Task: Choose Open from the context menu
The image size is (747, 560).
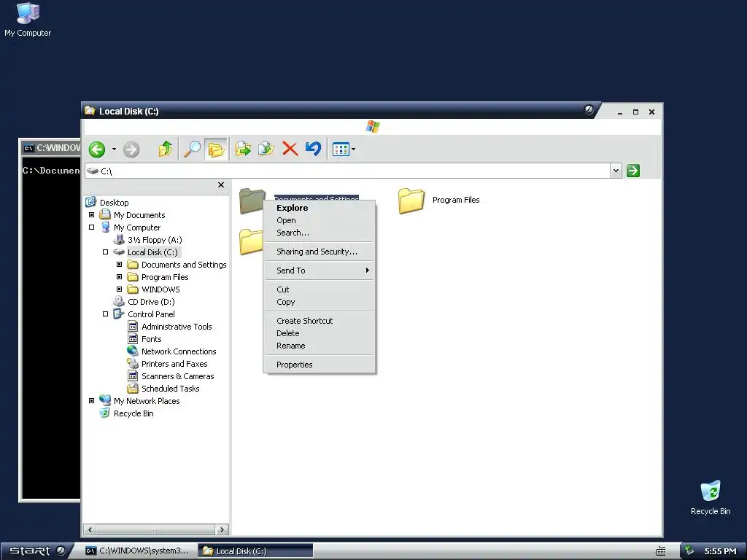Action: [320, 220]
